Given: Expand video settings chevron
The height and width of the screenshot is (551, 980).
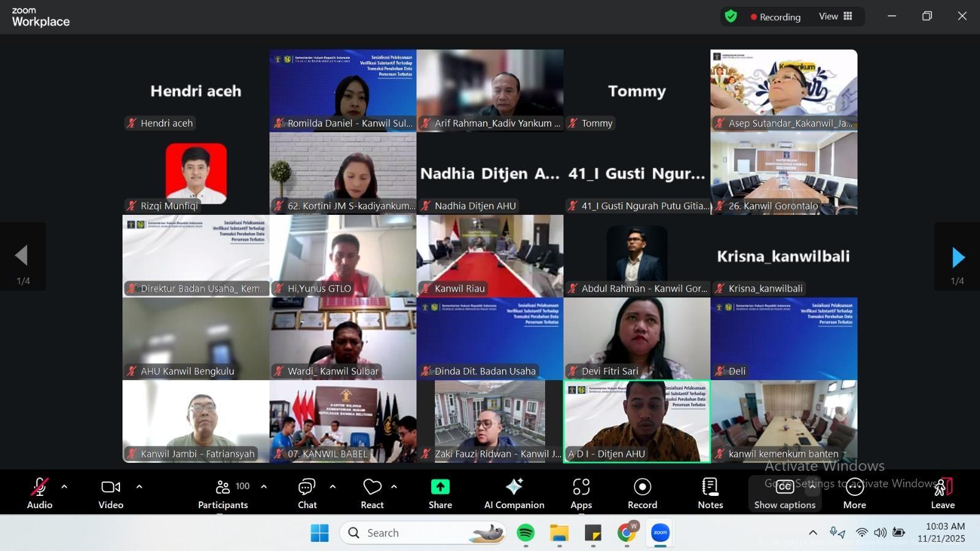Looking at the screenshot, I should [139, 487].
